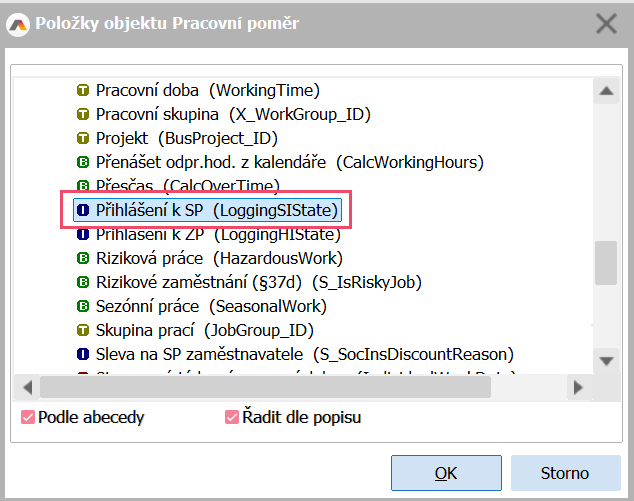Click the B icon beside Přenášet odpr.hod. z kalendáře

[84, 162]
